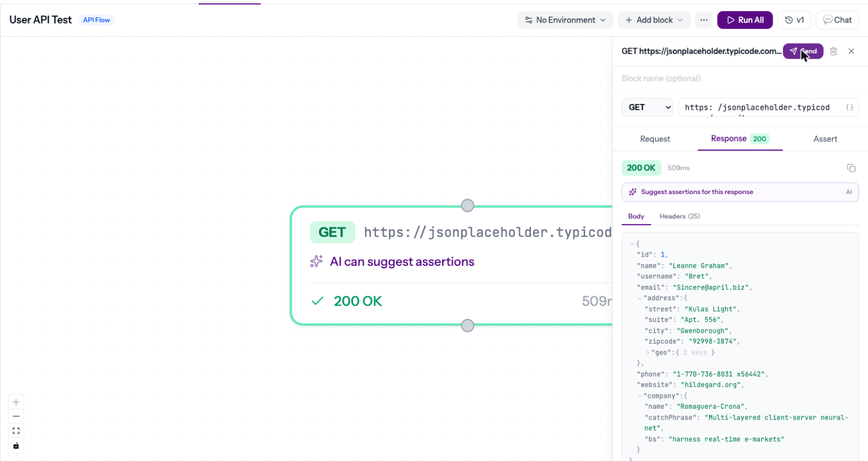
Task: Zoom in on canvas with plus icon
Action: pyautogui.click(x=15, y=402)
